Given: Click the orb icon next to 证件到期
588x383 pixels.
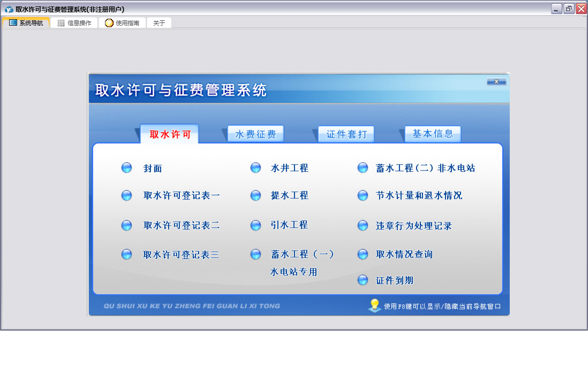Looking at the screenshot, I should (x=363, y=280).
